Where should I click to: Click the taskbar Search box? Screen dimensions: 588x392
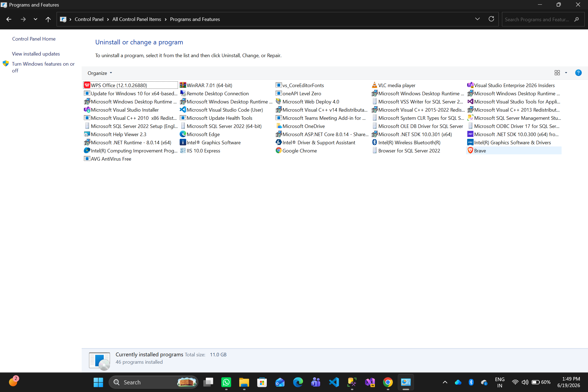coord(154,382)
